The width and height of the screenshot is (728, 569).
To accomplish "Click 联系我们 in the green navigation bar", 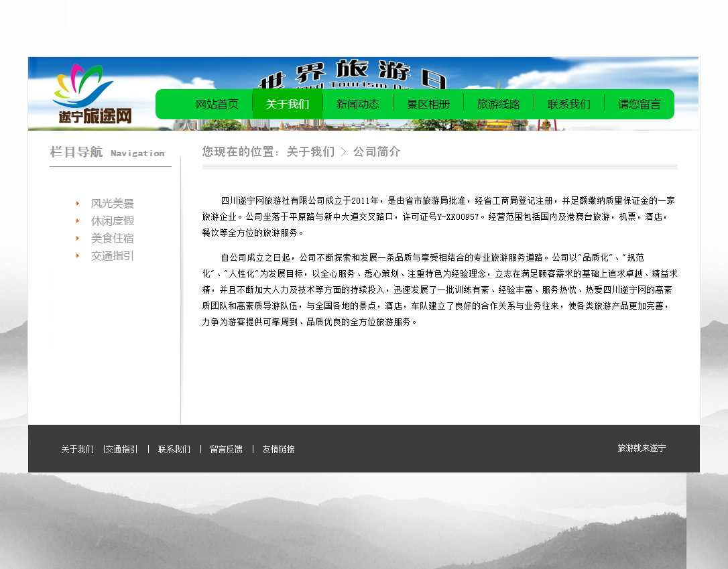I will point(568,104).
